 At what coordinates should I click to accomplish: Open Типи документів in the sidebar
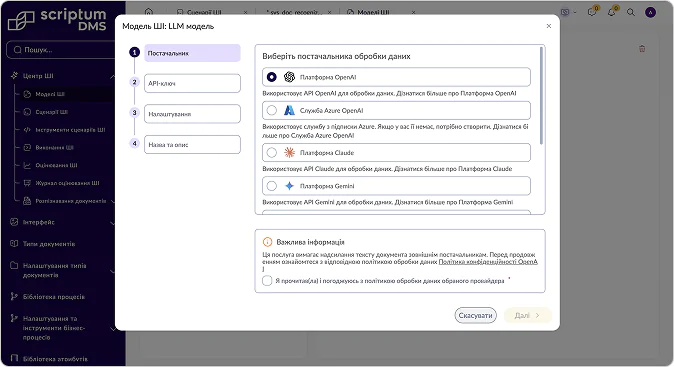tap(49, 244)
